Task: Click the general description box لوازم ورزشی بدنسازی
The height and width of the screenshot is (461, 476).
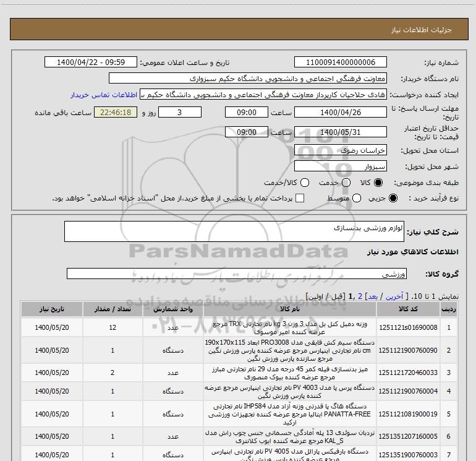Action: coord(234,231)
